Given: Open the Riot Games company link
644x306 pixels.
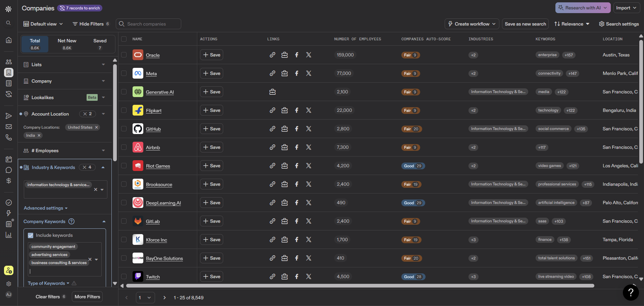Looking at the screenshot, I should point(158,166).
